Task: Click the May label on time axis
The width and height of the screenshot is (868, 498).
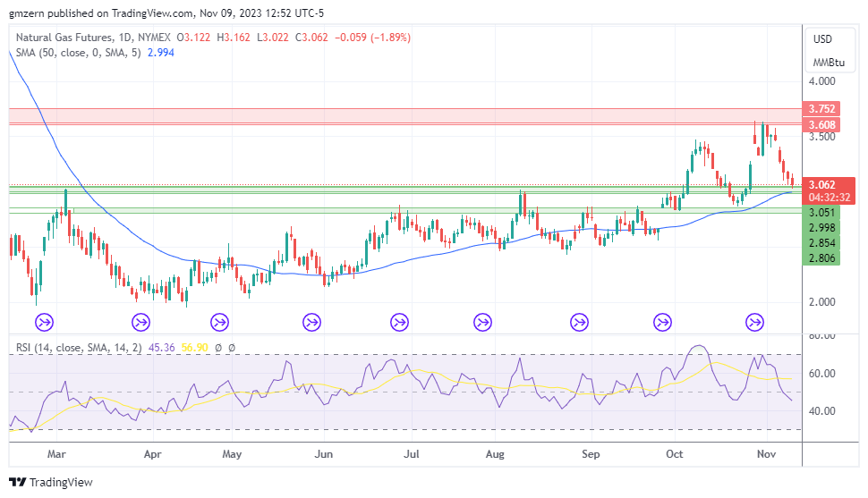Action: point(232,454)
